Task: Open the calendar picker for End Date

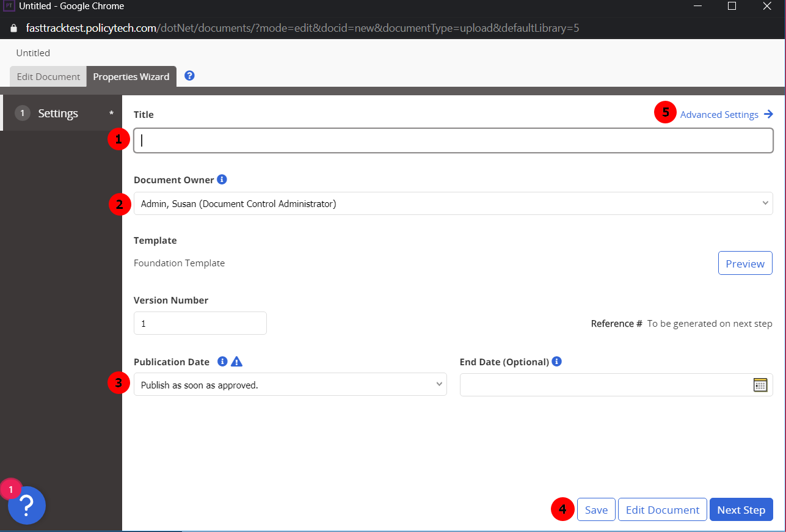Action: click(x=760, y=384)
